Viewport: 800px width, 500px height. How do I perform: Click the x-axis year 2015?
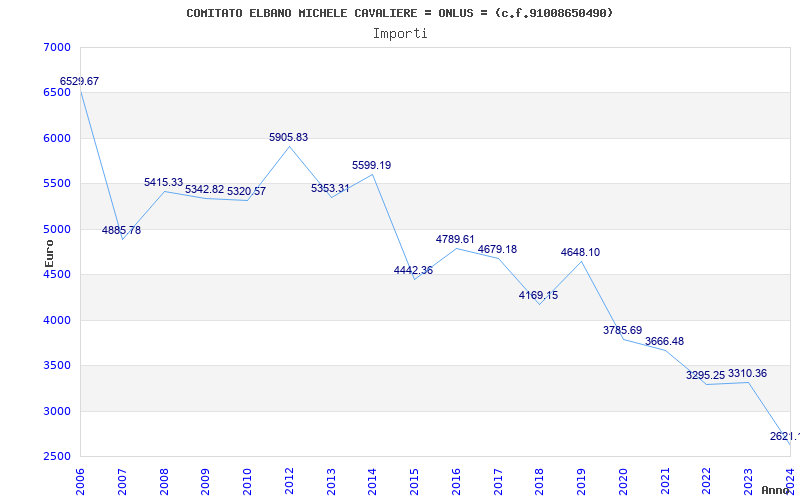pos(414,481)
